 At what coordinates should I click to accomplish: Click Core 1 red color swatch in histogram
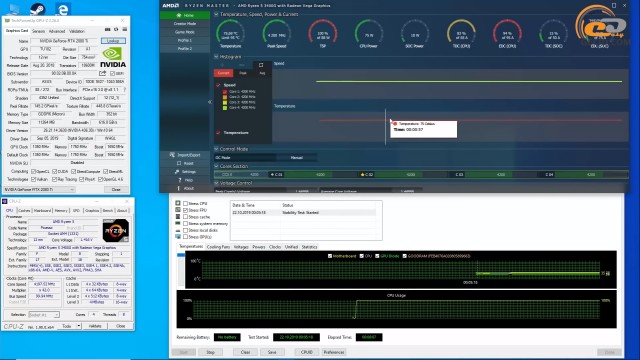224,92
